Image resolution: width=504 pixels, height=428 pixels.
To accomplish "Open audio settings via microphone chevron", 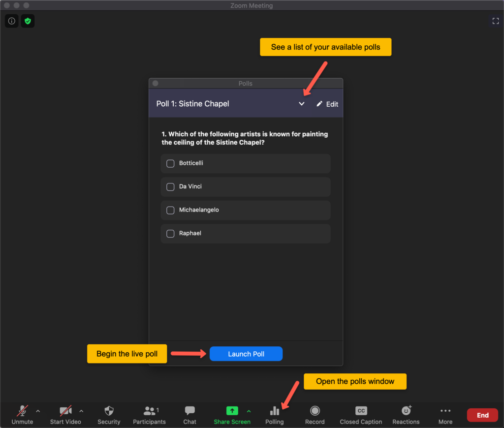I will (x=38, y=410).
